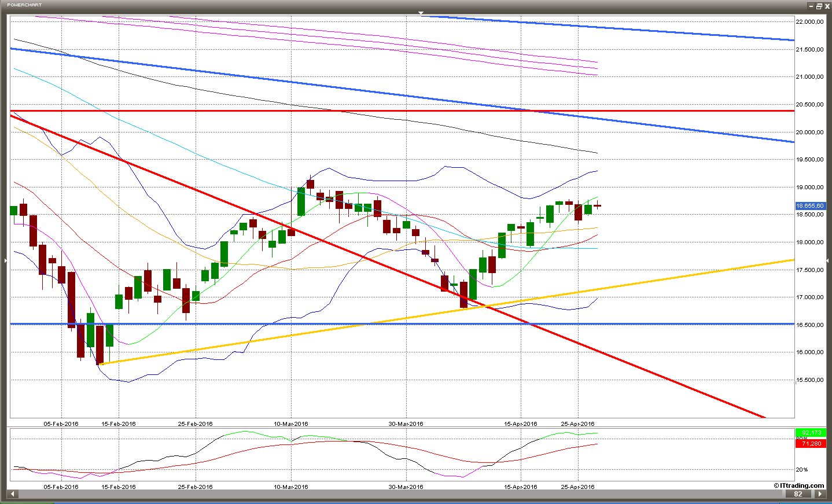The width and height of the screenshot is (832, 504).
Task: Click the 20.000,00 price axis label
Action: point(810,132)
